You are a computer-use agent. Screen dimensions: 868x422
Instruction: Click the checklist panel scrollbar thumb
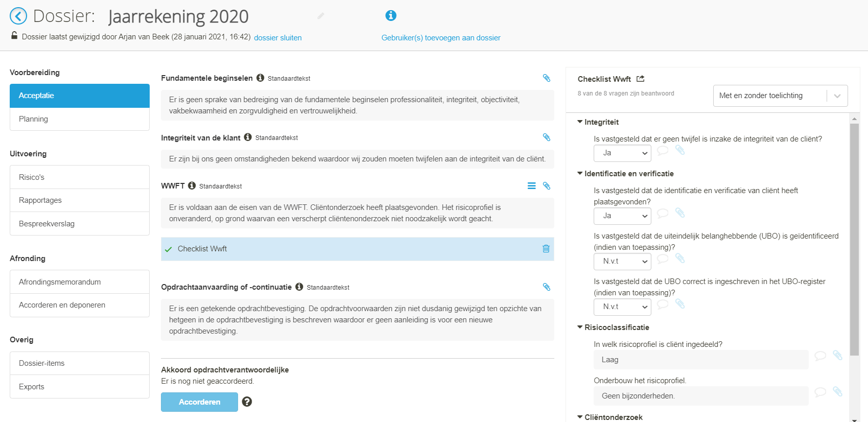(x=854, y=239)
